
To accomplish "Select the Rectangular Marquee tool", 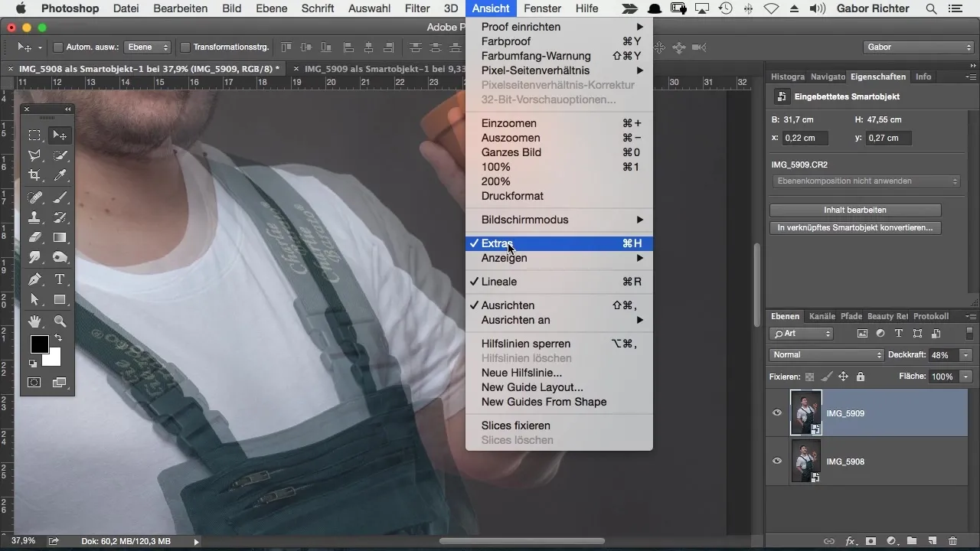I will (35, 135).
